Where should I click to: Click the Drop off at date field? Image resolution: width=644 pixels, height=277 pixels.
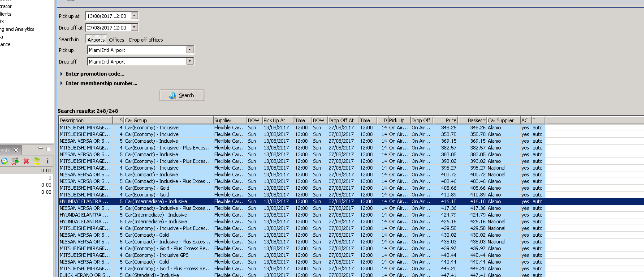click(108, 27)
